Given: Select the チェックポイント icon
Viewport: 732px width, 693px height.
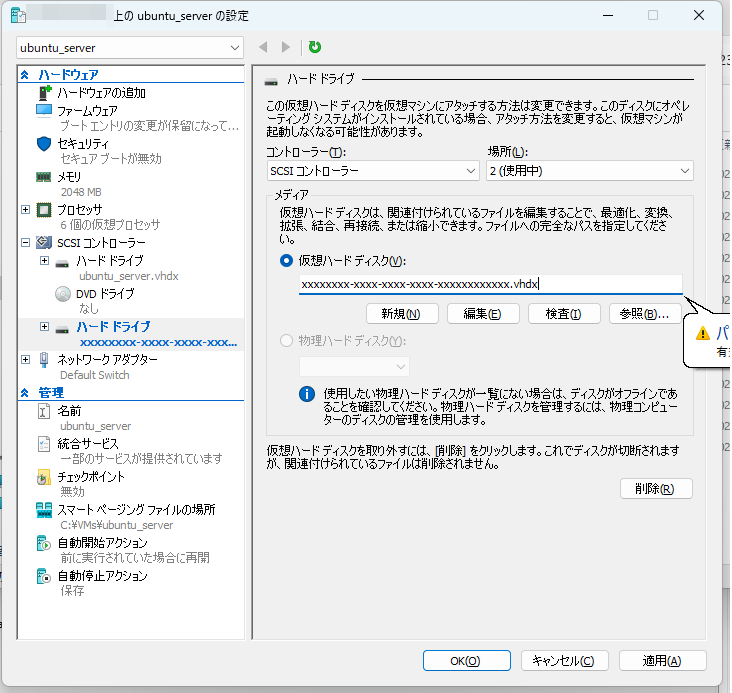Looking at the screenshot, I should (x=43, y=477).
